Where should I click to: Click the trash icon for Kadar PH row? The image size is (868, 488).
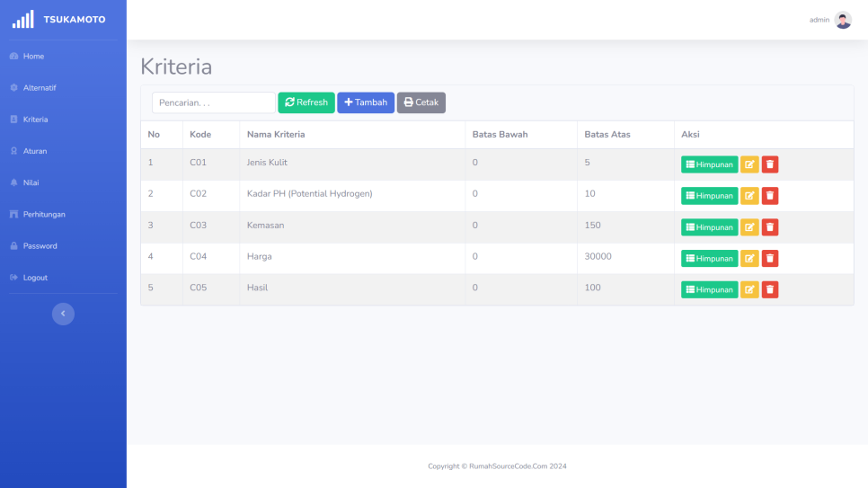[770, 196]
